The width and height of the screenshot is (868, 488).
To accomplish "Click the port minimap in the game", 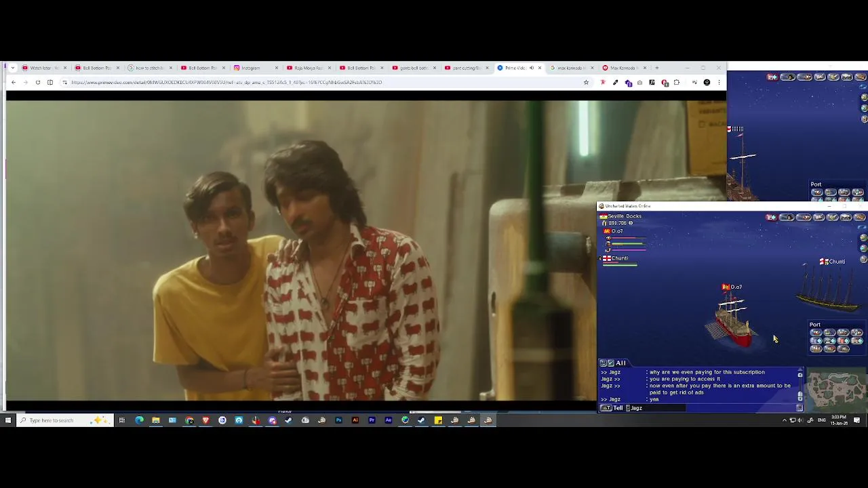I will tap(837, 390).
